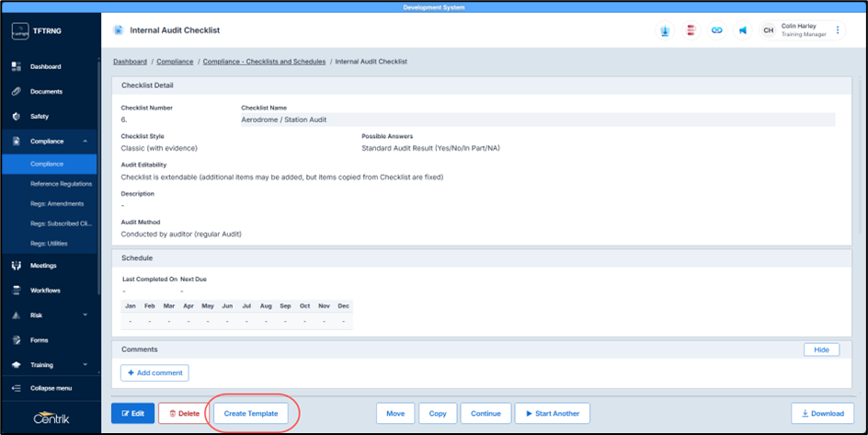Open Documents from the sidebar
868x435 pixels.
pyautogui.click(x=46, y=92)
